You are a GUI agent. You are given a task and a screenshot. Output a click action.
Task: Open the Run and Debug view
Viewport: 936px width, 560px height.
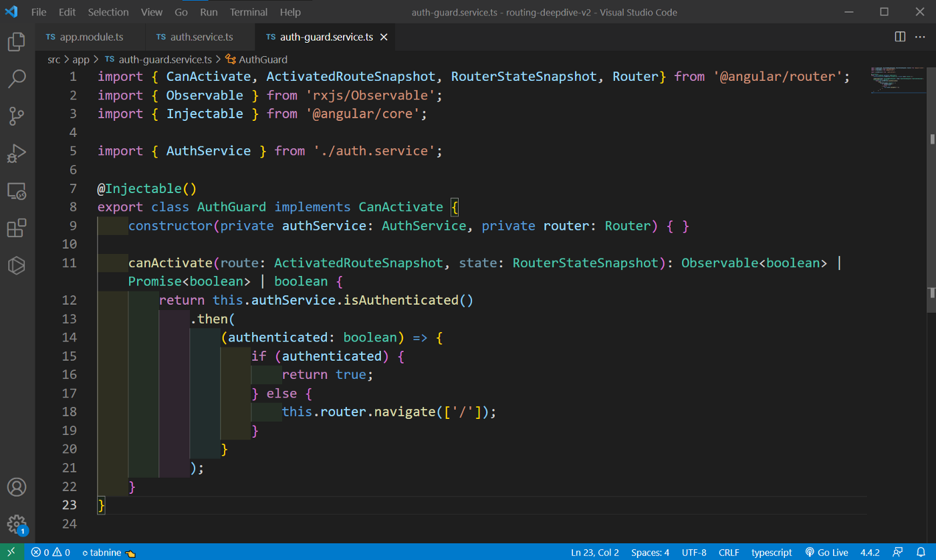coord(17,153)
